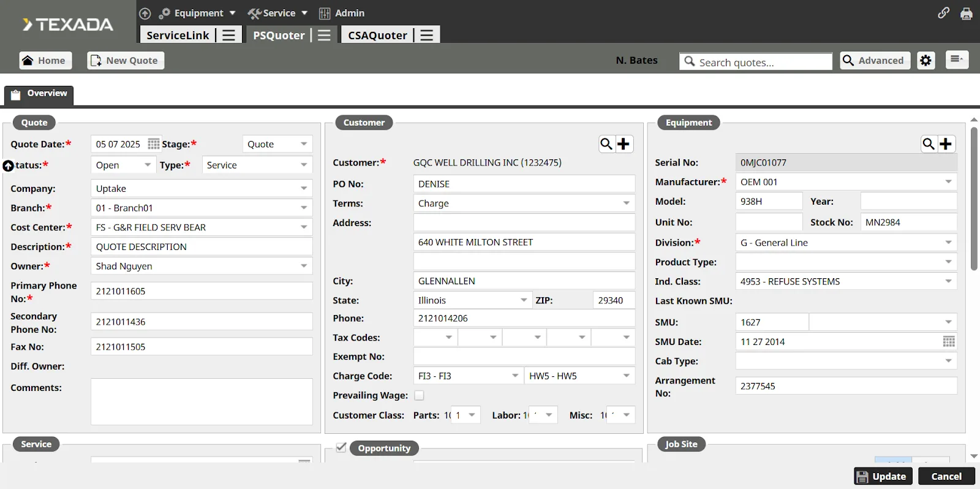Click the PO No field showing DENISE
This screenshot has width=980, height=489.
[x=524, y=184]
